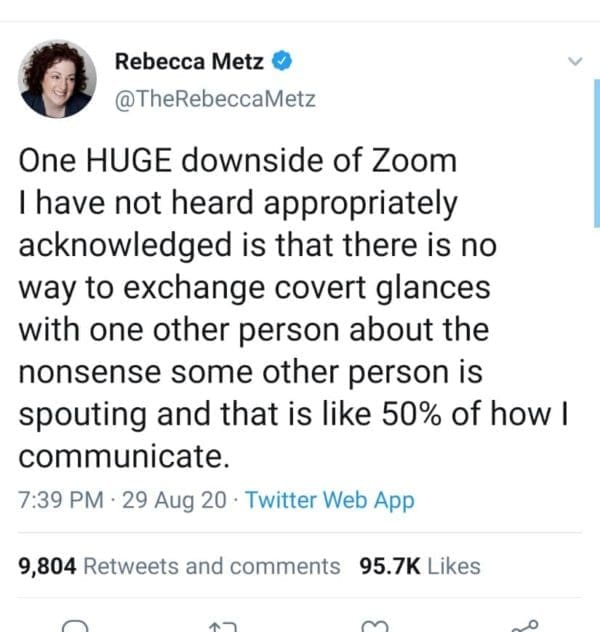Click the "Likes" label

click(x=454, y=566)
